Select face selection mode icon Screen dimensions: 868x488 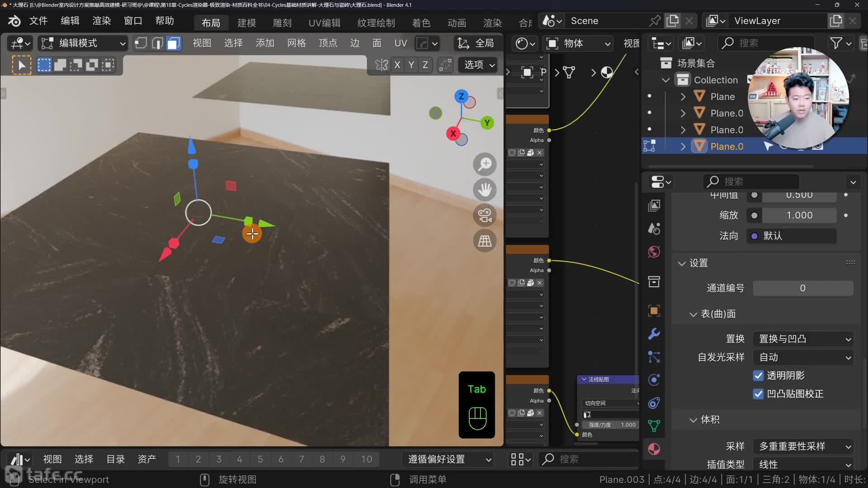[x=174, y=43]
